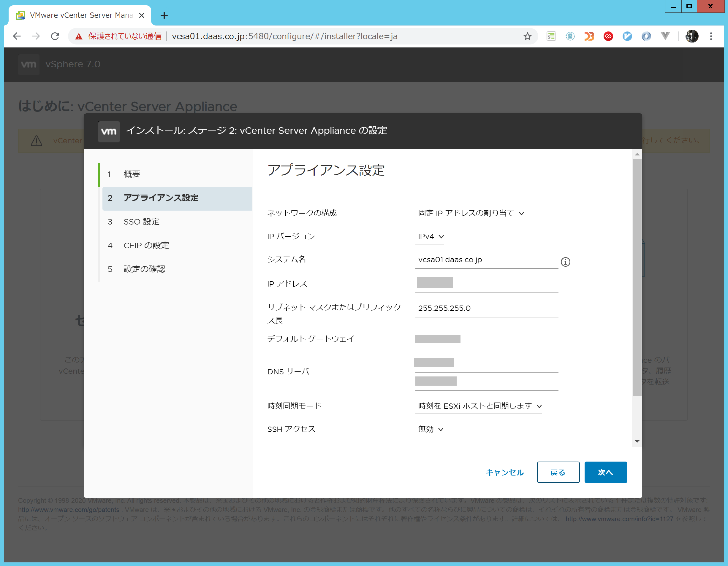
Task: Click the second DNS サーバ input field
Action: click(487, 382)
